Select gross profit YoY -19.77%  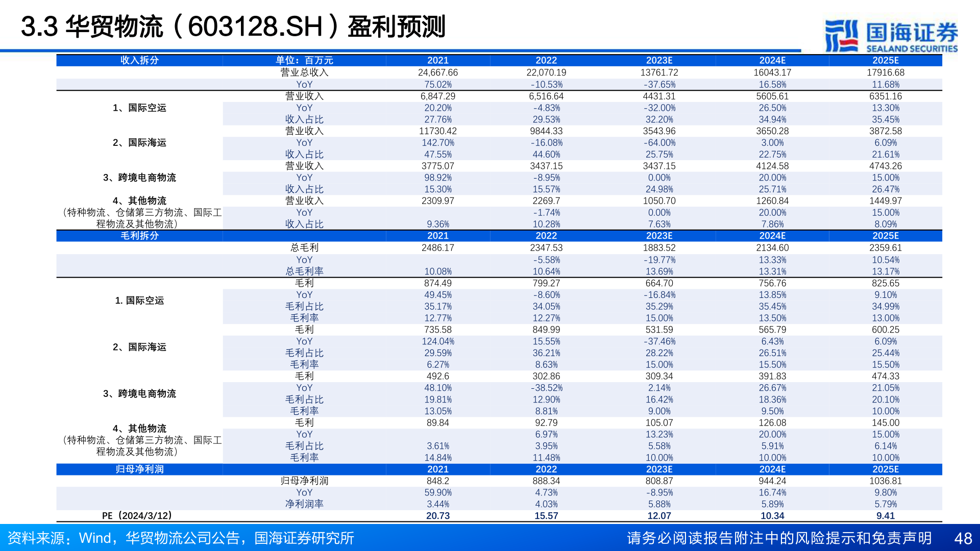659,260
